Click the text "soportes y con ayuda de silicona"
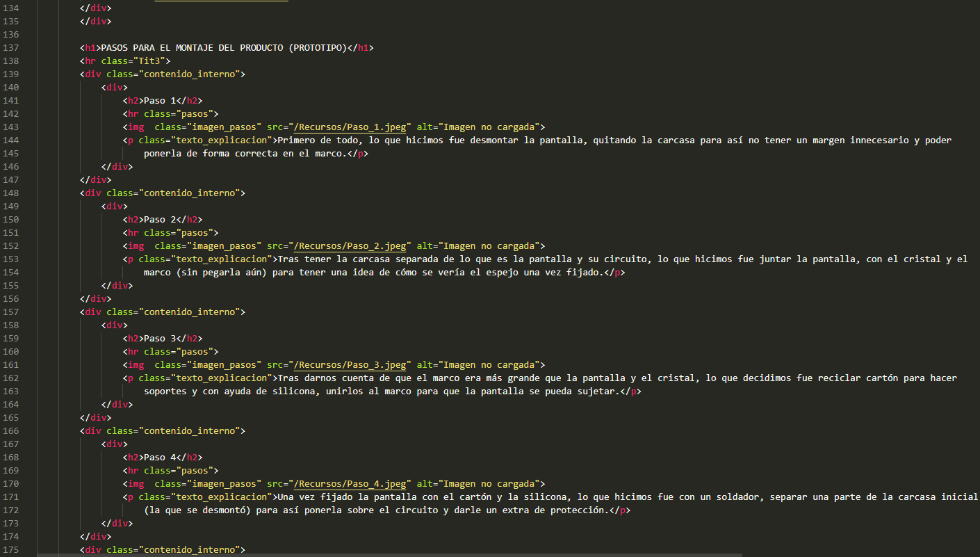Screen dimensions: 980x557 pyautogui.click(x=229, y=391)
